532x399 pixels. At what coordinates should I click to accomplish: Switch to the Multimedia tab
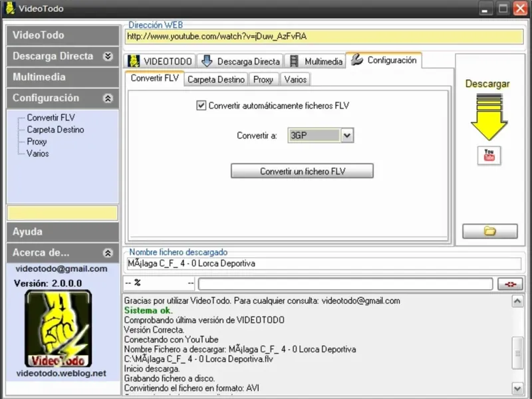tap(315, 61)
